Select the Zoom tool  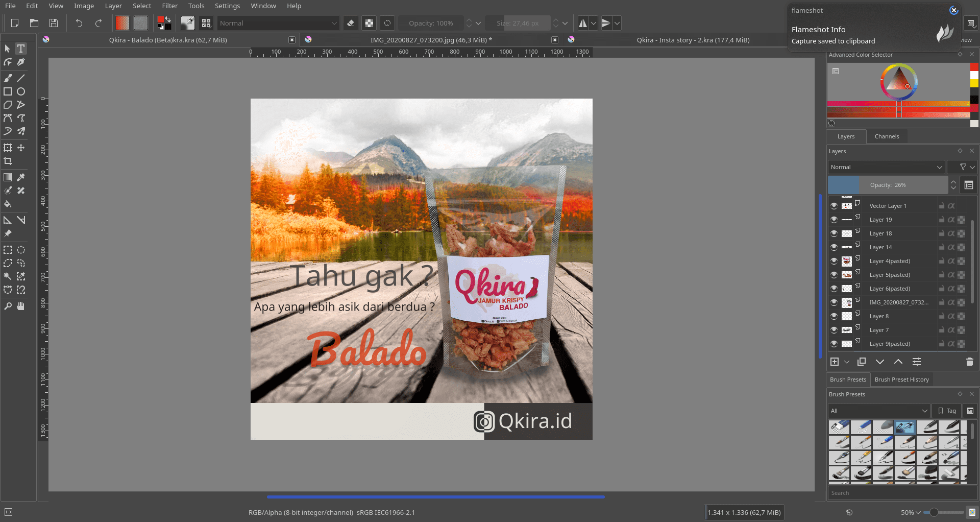(8, 306)
